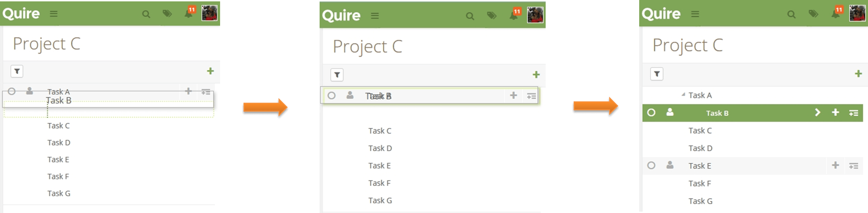Open the hamburger menu in the rightmost Quire header
Viewport: 868px width, 213px height.
pyautogui.click(x=695, y=14)
